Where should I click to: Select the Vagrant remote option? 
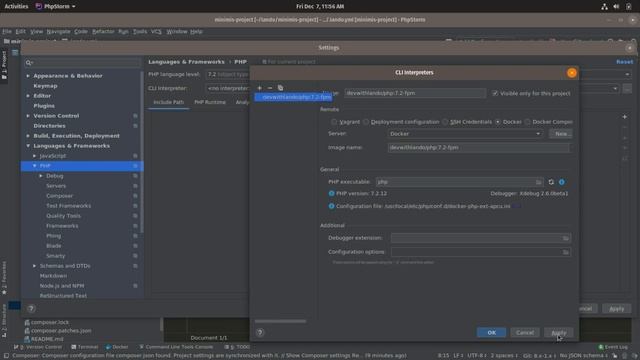click(346, 122)
